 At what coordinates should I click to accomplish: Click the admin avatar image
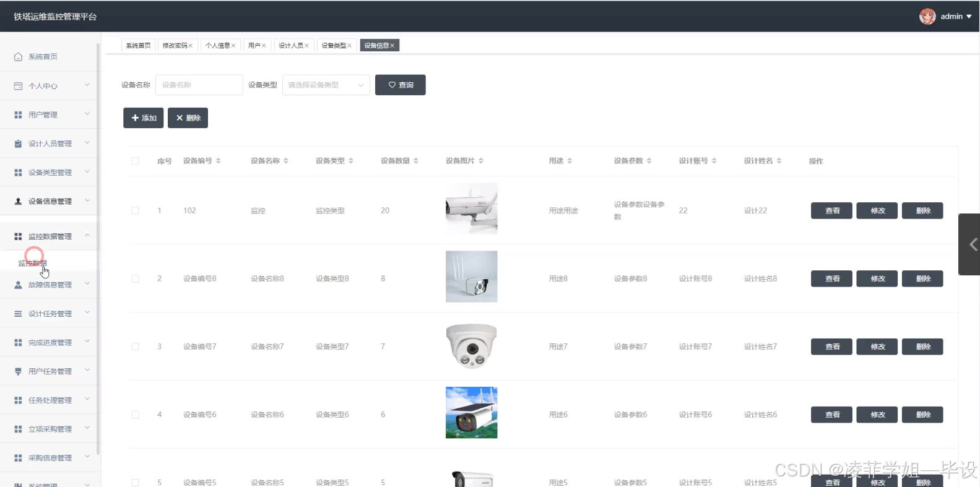(927, 17)
